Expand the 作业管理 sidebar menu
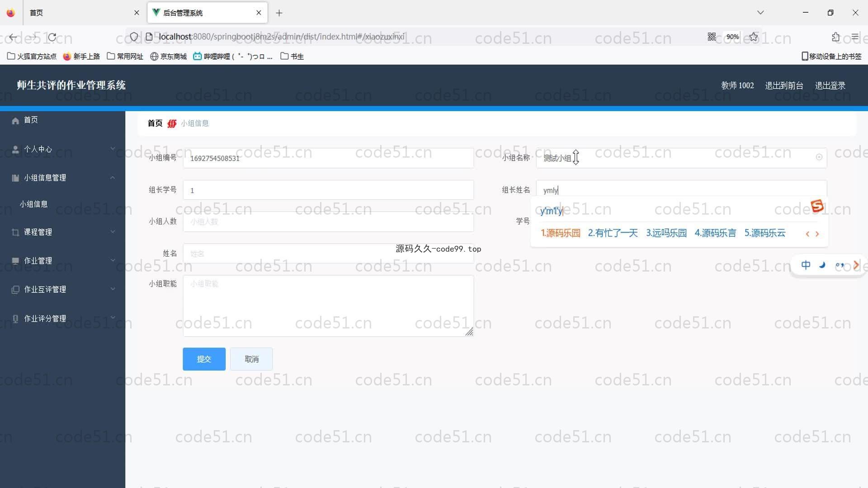Screen dimensions: 868x488 (x=62, y=261)
